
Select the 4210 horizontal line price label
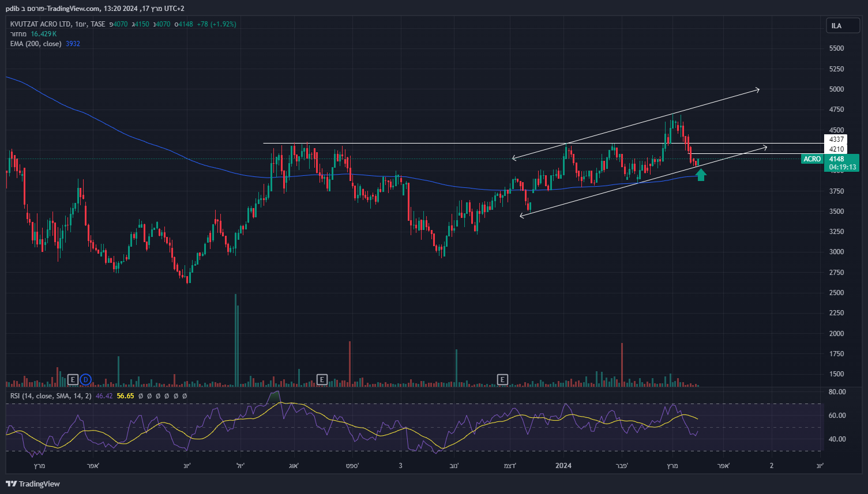pos(836,149)
